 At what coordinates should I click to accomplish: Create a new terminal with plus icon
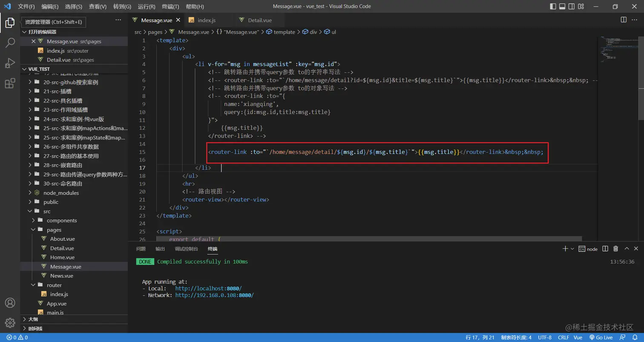pos(565,249)
